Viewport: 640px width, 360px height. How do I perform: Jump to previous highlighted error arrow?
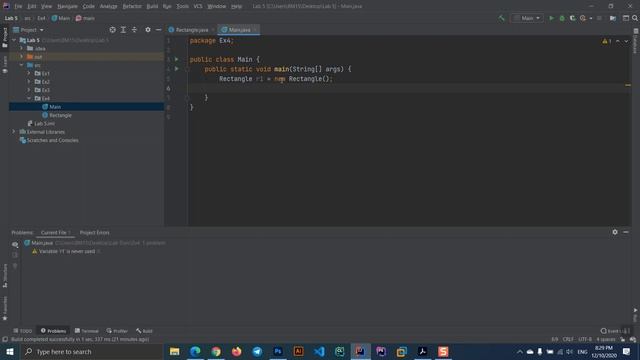click(x=618, y=41)
